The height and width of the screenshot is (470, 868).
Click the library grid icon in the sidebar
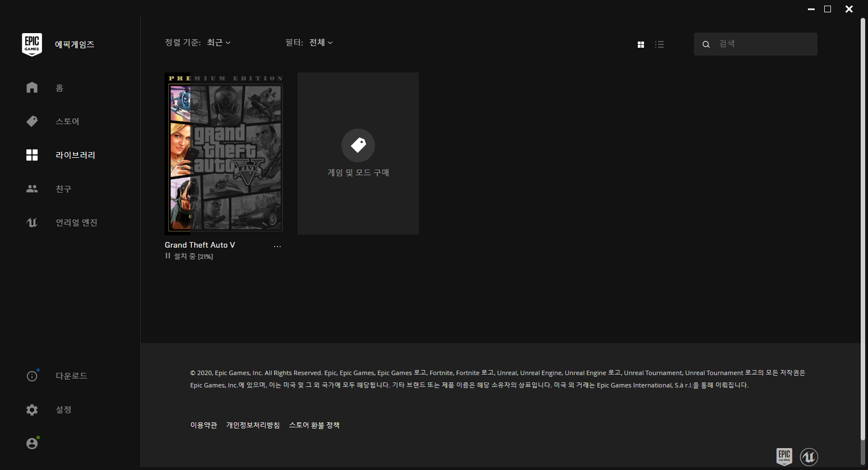[32, 155]
